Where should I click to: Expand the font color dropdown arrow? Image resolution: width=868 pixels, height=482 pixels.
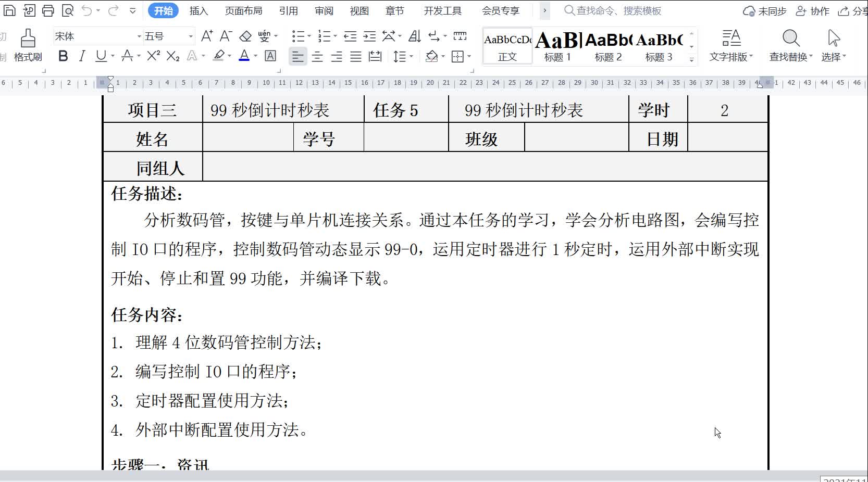pyautogui.click(x=255, y=56)
